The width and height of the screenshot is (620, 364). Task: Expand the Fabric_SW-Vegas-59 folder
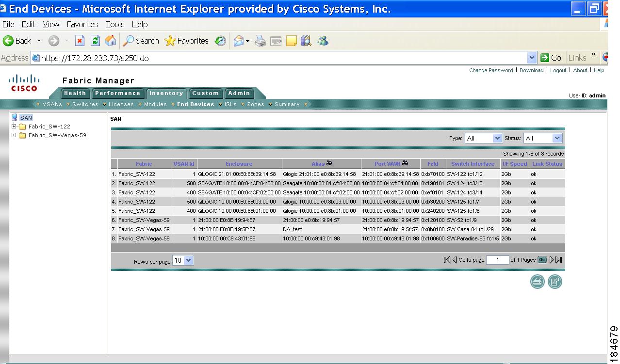point(15,136)
